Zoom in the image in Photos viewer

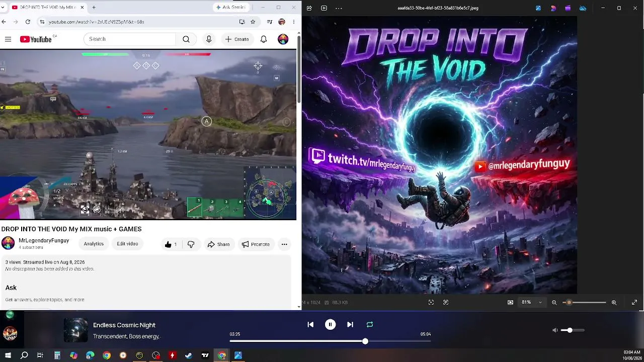(x=614, y=303)
